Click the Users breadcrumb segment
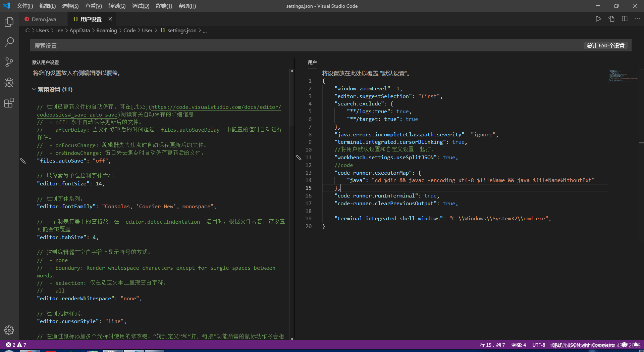The width and height of the screenshot is (644, 352). coord(43,30)
